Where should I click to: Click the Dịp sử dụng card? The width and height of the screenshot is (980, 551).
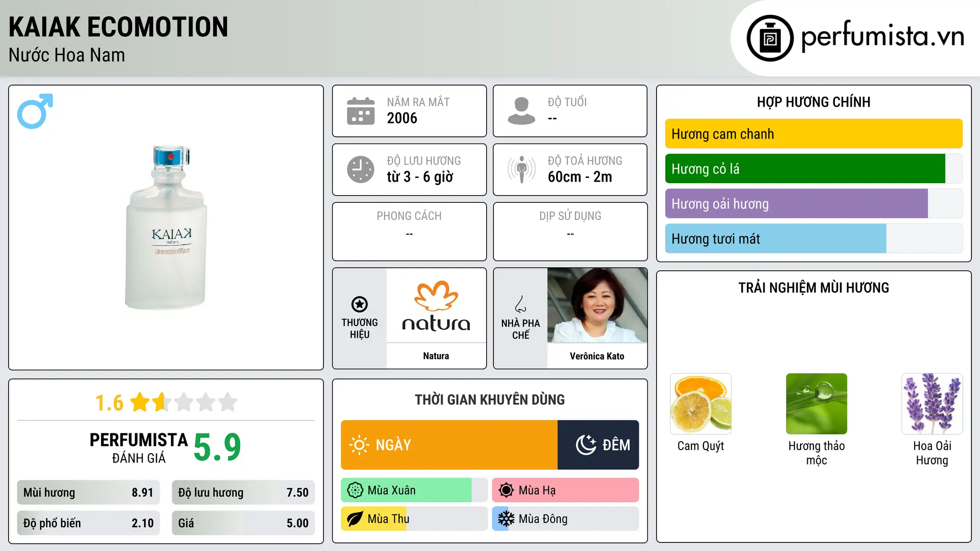pos(570,231)
